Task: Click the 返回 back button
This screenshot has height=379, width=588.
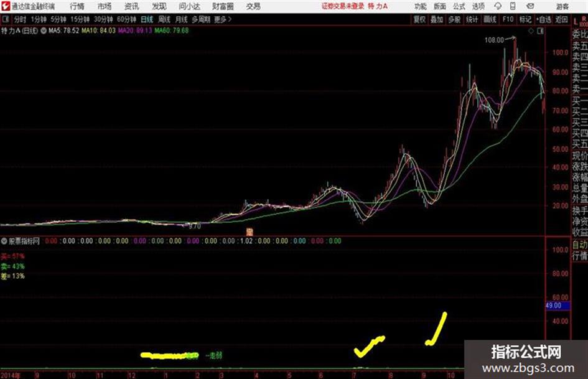Action: tap(561, 19)
